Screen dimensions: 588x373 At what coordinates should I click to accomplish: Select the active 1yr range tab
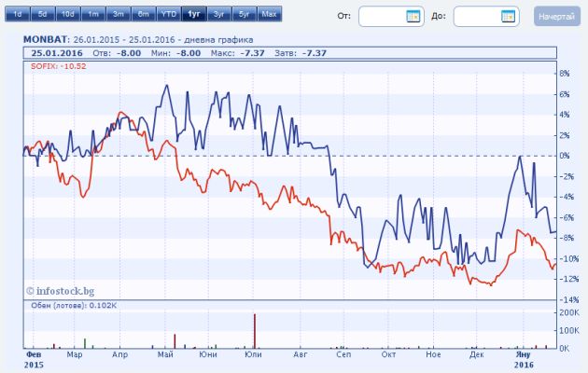[x=194, y=14]
